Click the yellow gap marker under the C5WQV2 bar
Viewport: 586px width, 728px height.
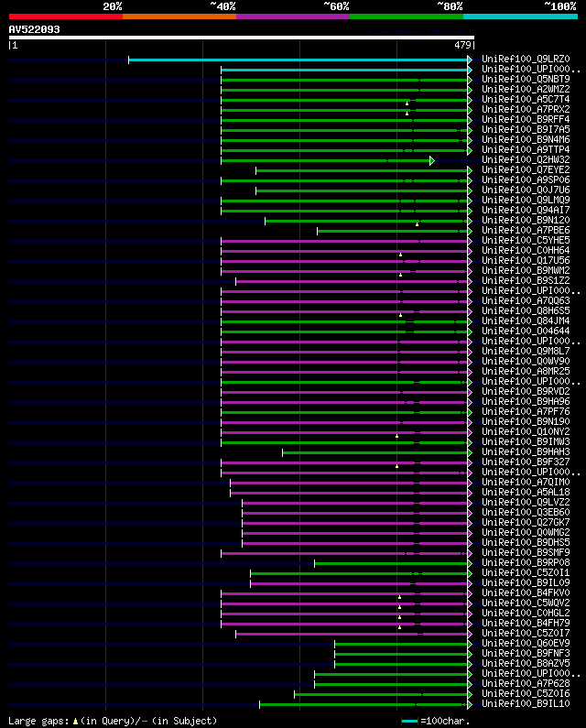[x=399, y=607]
